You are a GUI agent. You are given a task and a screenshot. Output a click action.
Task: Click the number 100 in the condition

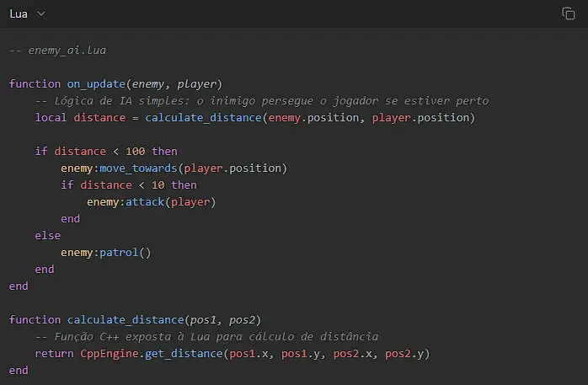tap(135, 152)
